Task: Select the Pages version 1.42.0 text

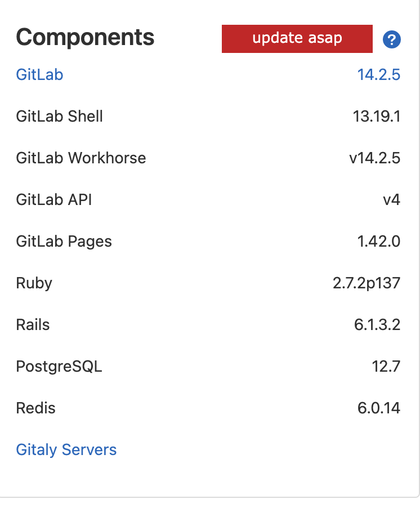Action: pyautogui.click(x=379, y=241)
